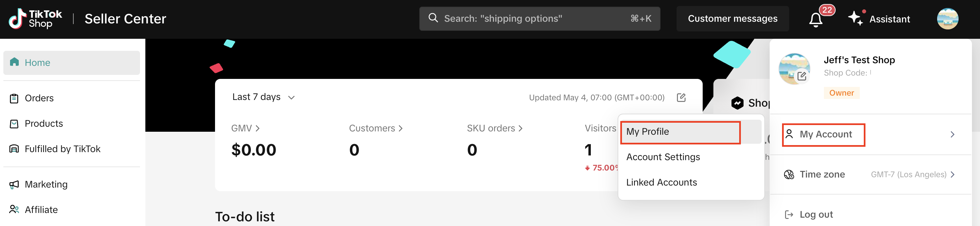The image size is (980, 226).
Task: Click the edit icon beside the update time
Action: (681, 98)
